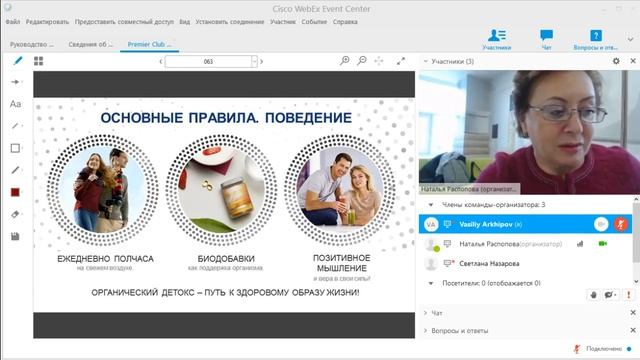Open the Событие menu
This screenshot has height=360, width=640.
point(314,22)
